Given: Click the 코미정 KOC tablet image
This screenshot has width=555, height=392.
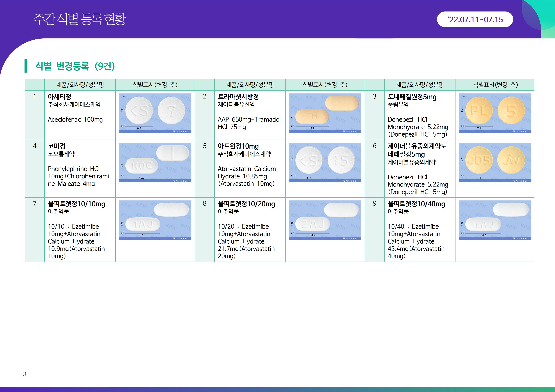Looking at the screenshot, I should pos(155,162).
